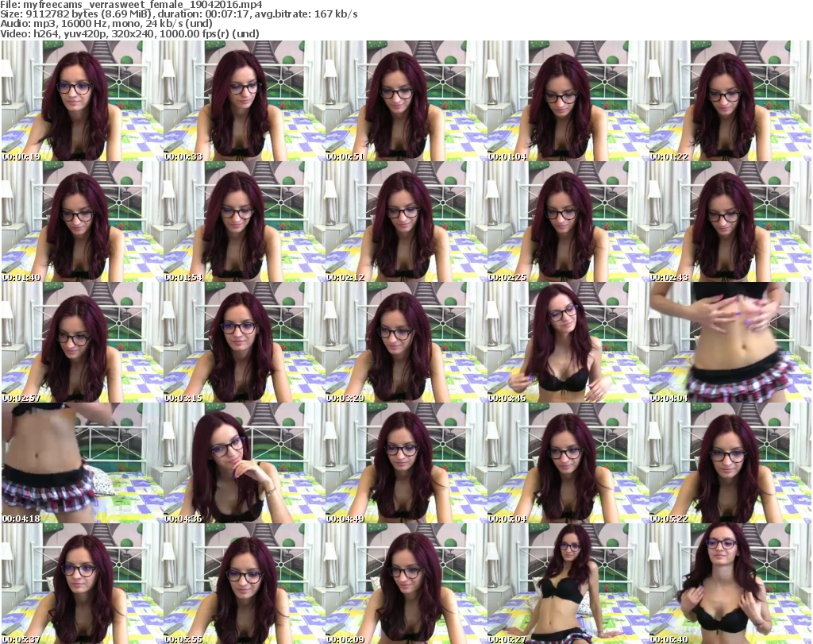Viewport: 813px width, 644px height.
Task: Click the frame marked 00:03:15
Action: (x=244, y=343)
